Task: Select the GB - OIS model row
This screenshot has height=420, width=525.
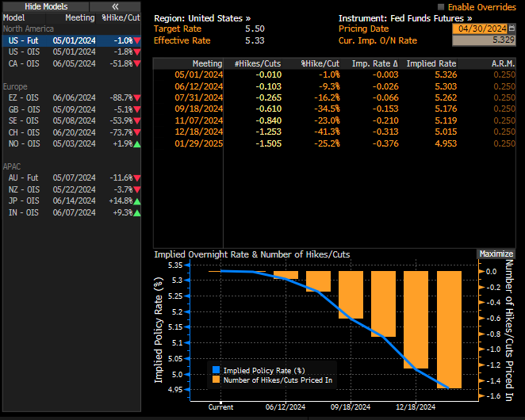Action: [x=24, y=109]
